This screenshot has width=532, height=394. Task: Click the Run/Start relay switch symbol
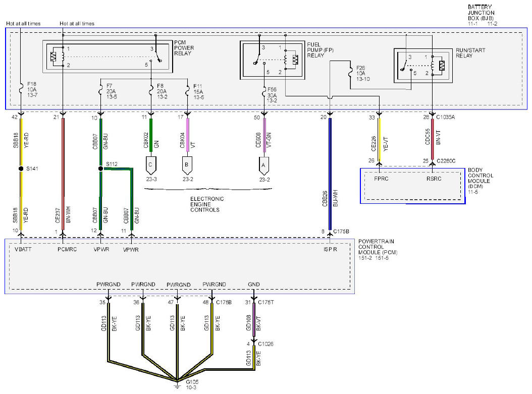click(405, 66)
